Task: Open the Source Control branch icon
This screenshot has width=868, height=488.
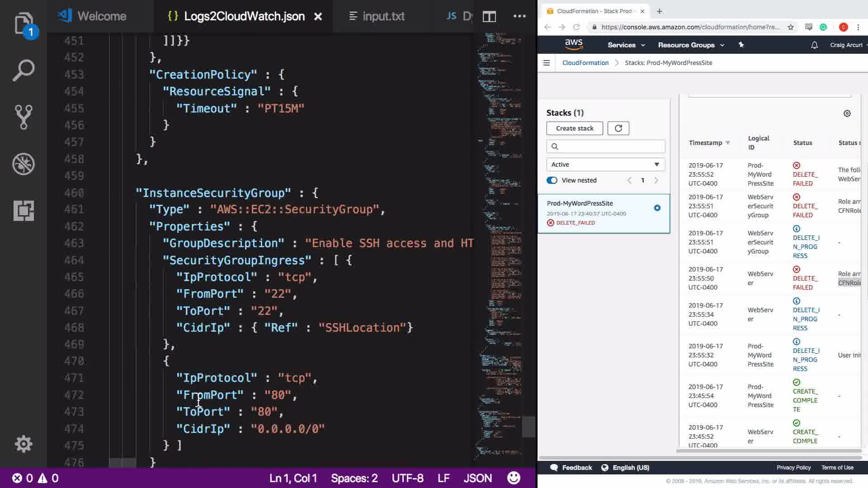Action: [x=24, y=117]
